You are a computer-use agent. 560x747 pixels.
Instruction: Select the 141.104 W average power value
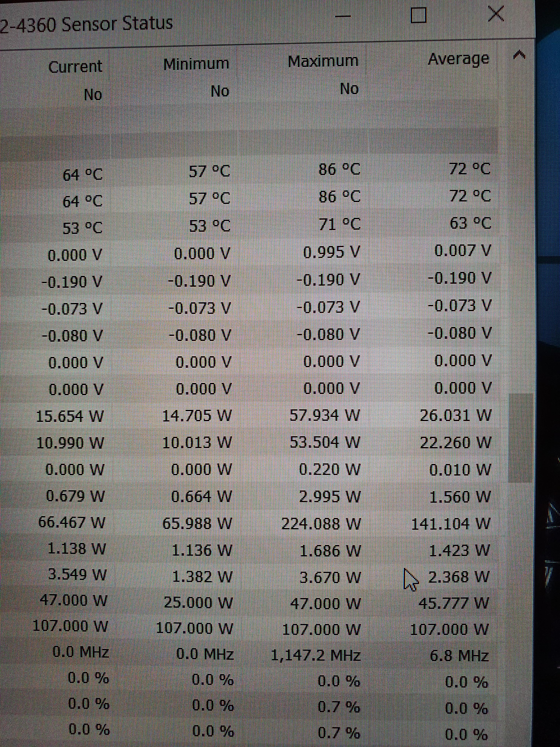pyautogui.click(x=451, y=524)
